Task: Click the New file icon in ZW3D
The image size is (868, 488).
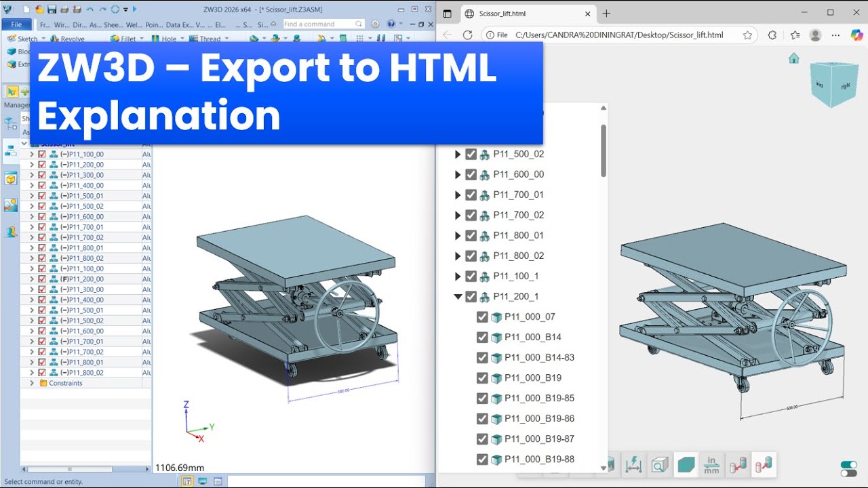Action: (x=26, y=9)
